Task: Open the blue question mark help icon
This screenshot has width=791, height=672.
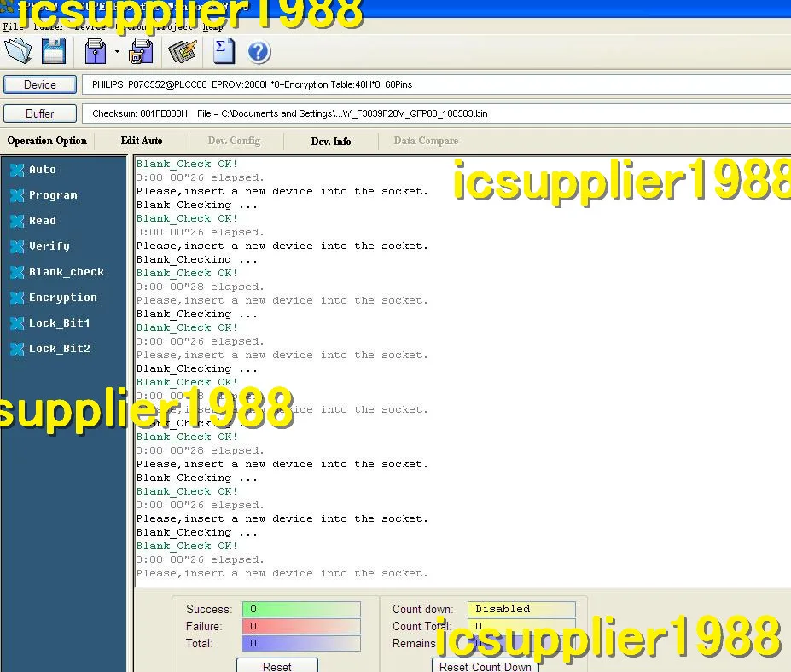Action: (259, 51)
